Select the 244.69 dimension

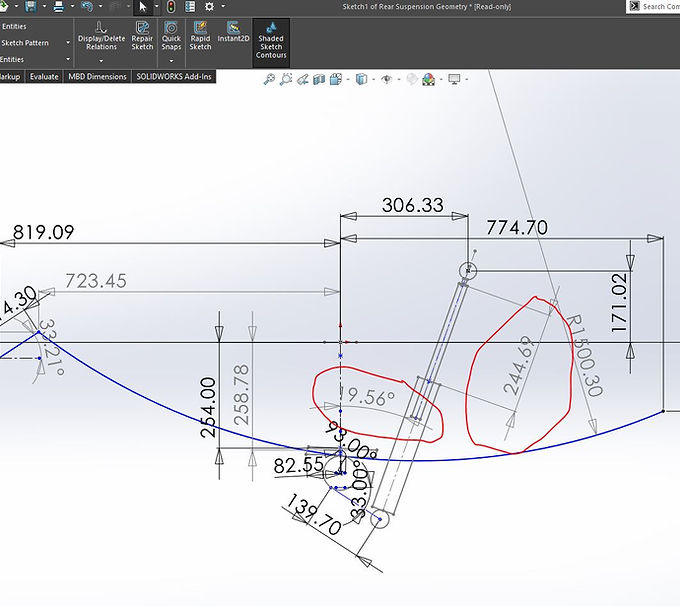click(x=519, y=365)
